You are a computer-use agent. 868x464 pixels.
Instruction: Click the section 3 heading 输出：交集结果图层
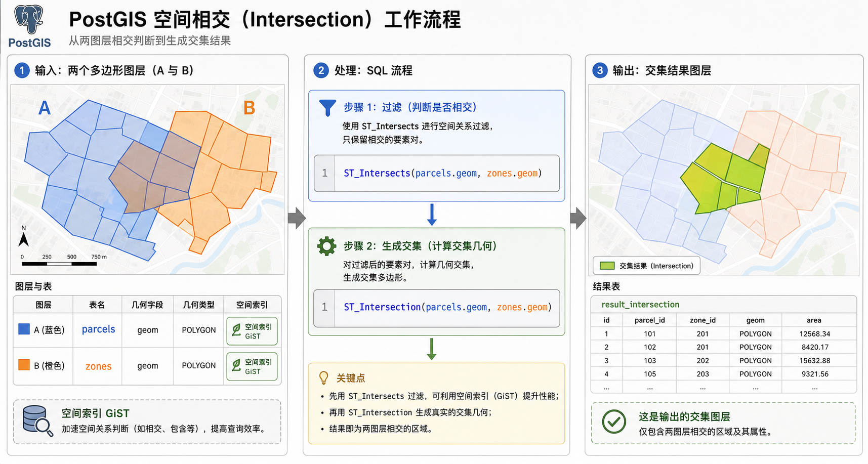point(662,70)
